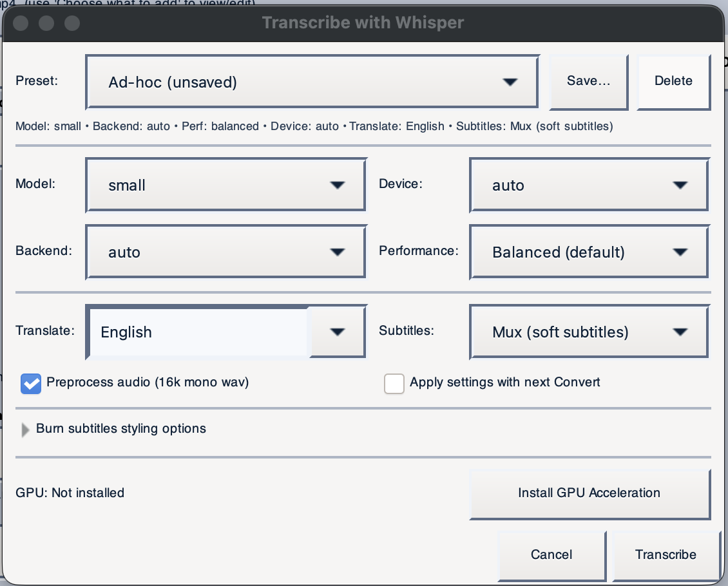Click the leftmost window close circle

[x=21, y=23]
